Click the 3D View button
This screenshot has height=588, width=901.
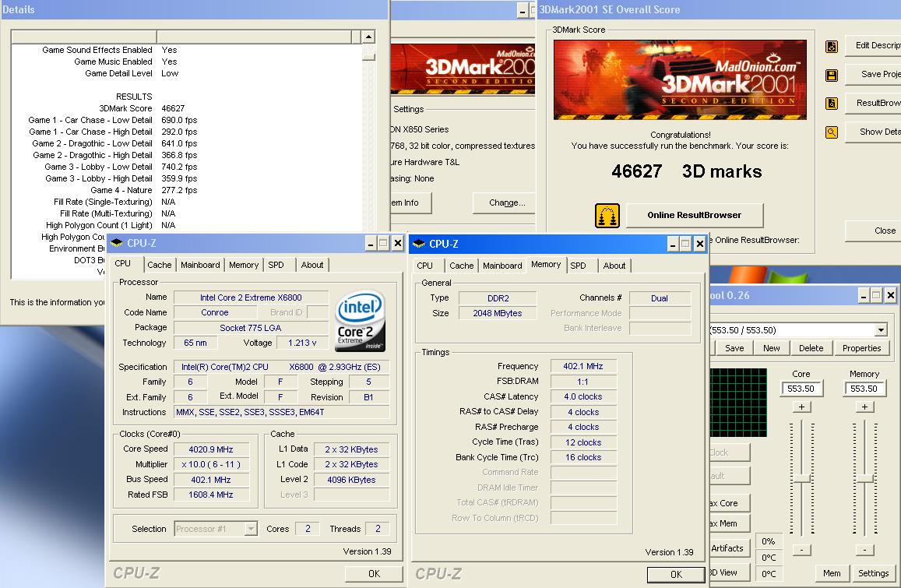730,572
